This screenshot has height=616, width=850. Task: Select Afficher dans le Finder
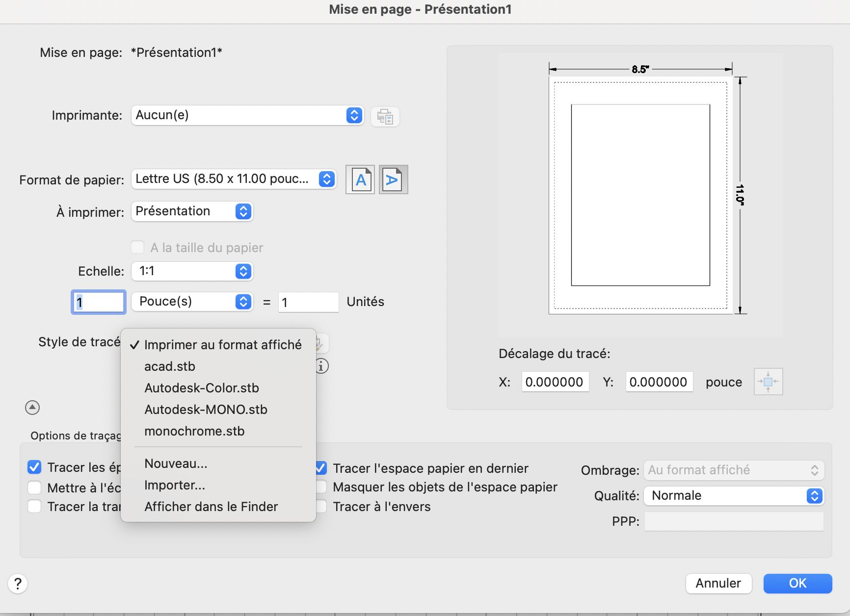(218, 507)
